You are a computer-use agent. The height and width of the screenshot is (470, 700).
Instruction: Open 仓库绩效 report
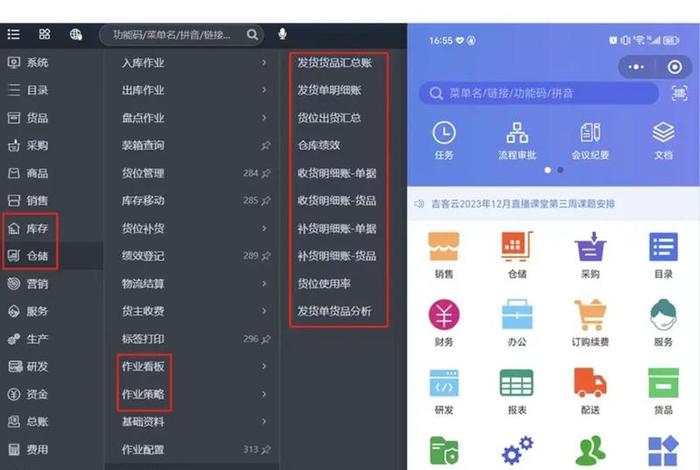[x=319, y=146]
